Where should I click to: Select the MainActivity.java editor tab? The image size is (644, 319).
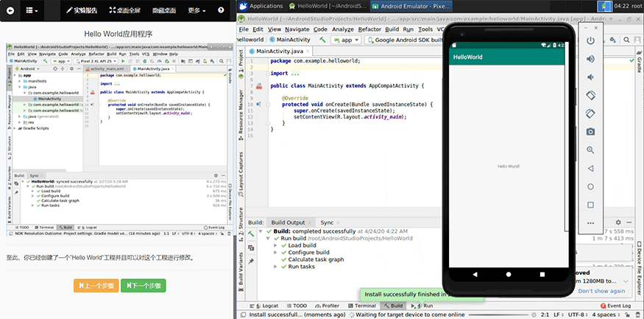tap(279, 52)
